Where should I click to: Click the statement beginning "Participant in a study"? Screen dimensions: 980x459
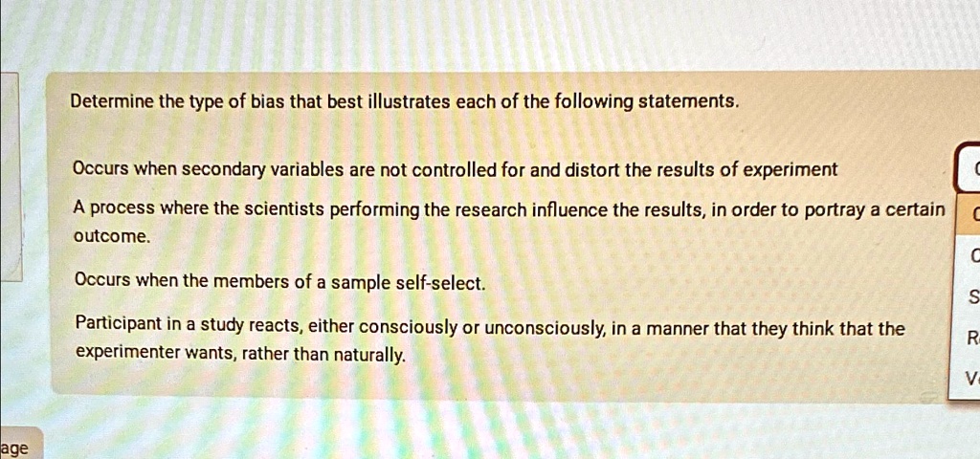pos(488,329)
